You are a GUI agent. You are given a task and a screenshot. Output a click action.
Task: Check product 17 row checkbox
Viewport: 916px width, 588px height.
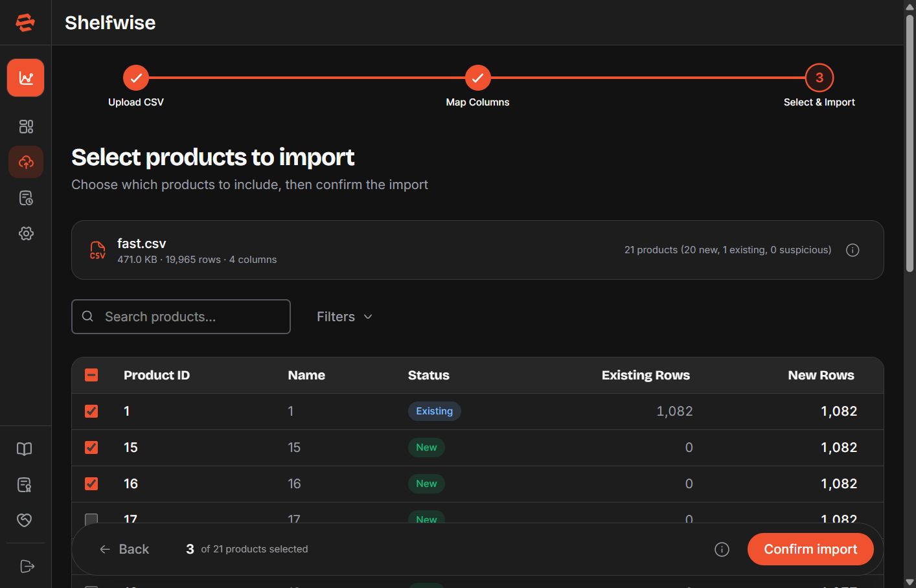(x=91, y=519)
